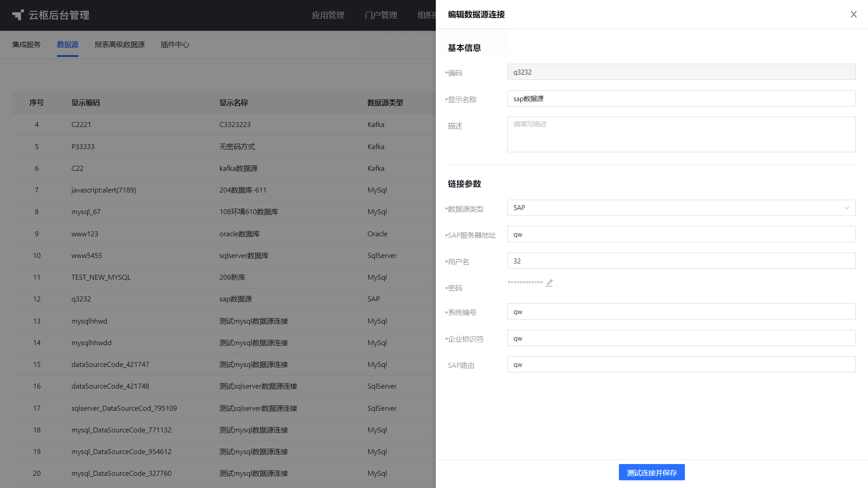Click the 企业标识符 input field

tap(681, 338)
